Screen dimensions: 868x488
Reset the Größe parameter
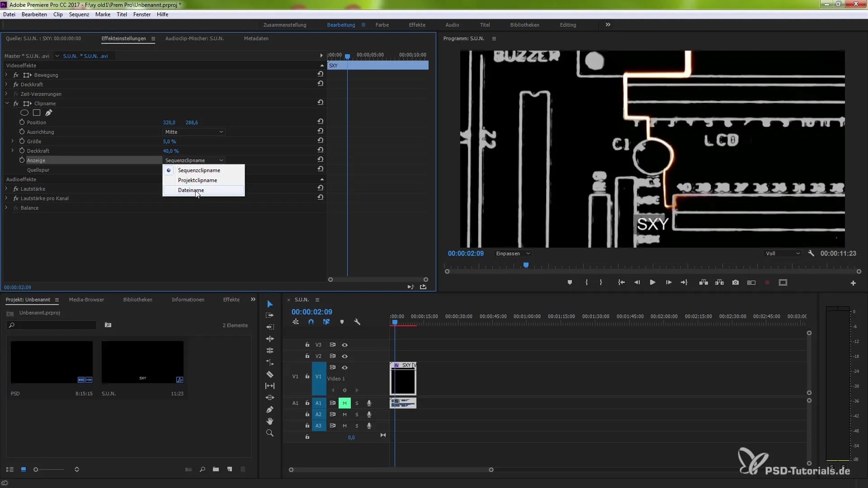(320, 141)
